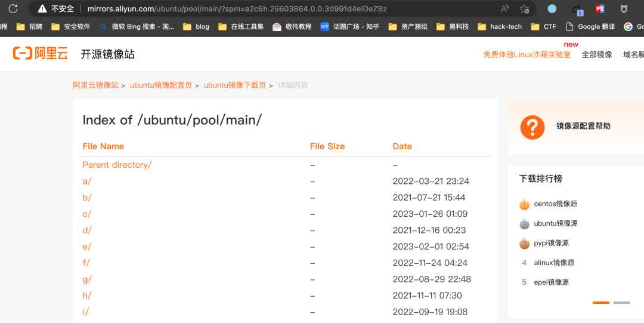Viewport: 644px width, 323px height.
Task: Open 免费体验Linux沙箱实验室 link
Action: tap(527, 54)
